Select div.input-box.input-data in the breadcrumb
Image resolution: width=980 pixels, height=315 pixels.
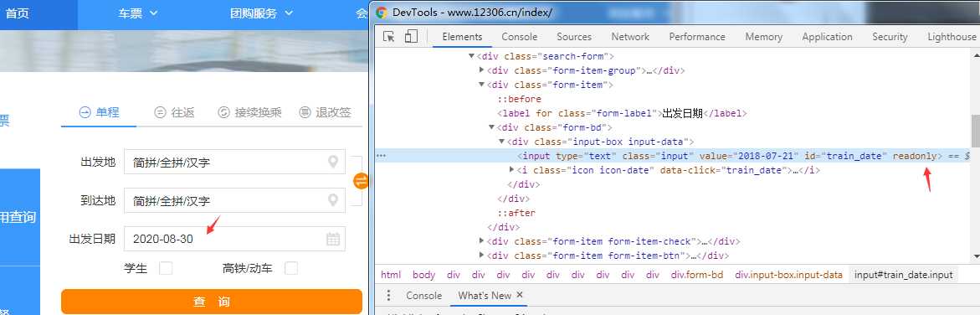[788, 274]
